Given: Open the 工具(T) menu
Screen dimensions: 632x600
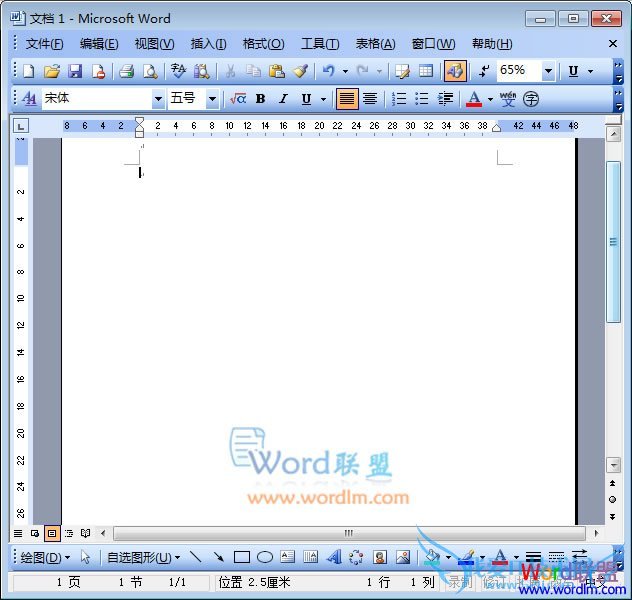Looking at the screenshot, I should tap(320, 44).
